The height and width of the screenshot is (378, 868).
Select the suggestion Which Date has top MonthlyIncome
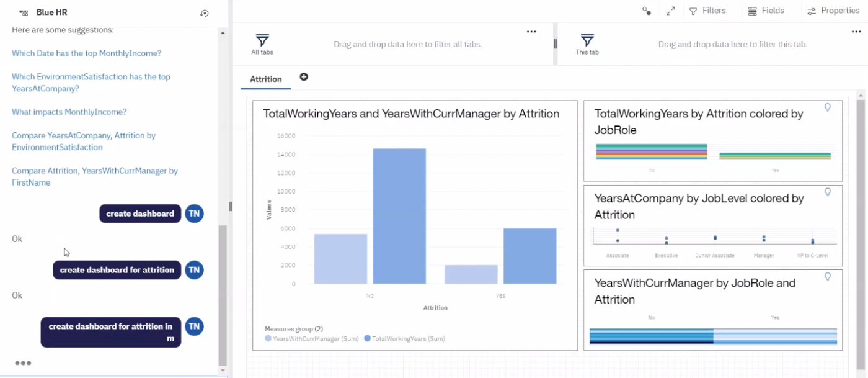tap(86, 53)
